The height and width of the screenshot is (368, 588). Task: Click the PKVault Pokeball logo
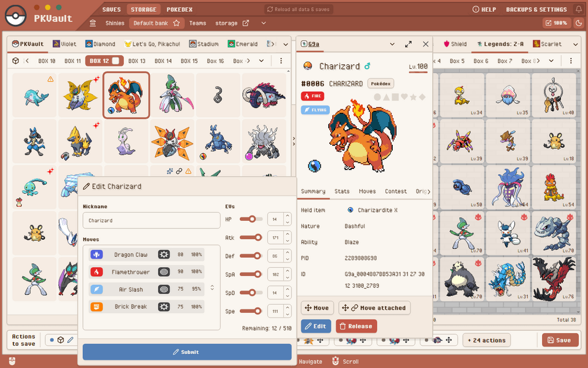pyautogui.click(x=16, y=16)
